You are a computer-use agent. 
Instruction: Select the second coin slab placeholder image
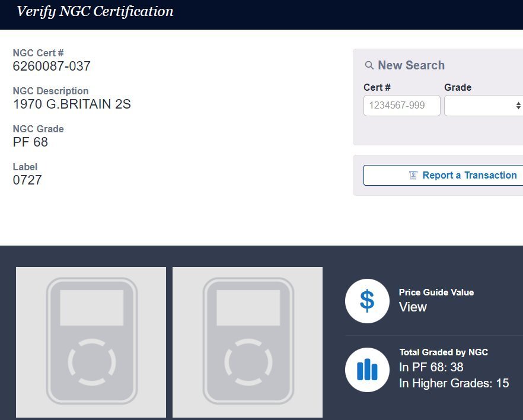coord(247,342)
